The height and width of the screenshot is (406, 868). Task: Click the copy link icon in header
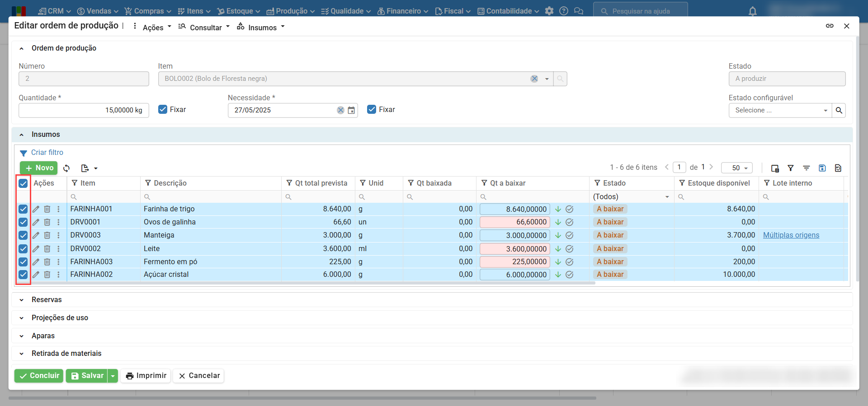830,26
